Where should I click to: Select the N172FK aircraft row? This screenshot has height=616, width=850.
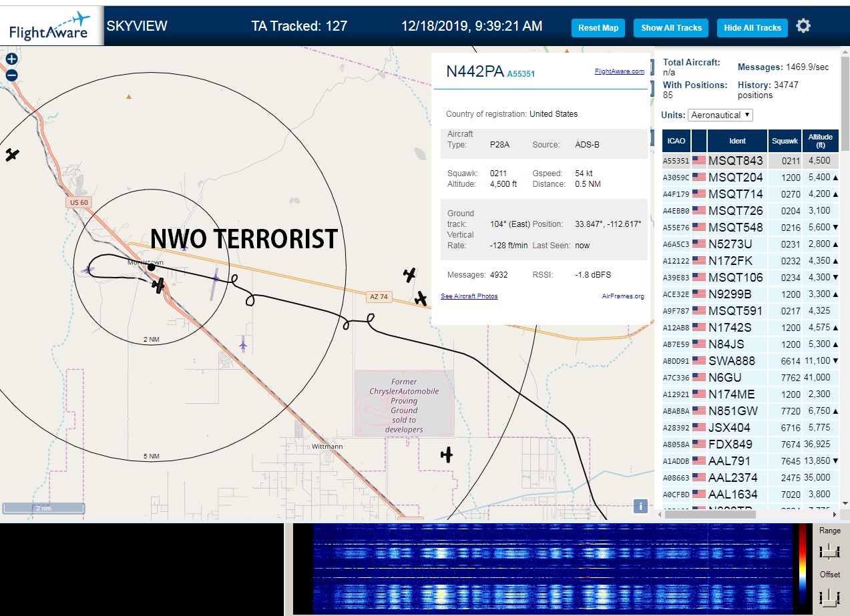751,261
